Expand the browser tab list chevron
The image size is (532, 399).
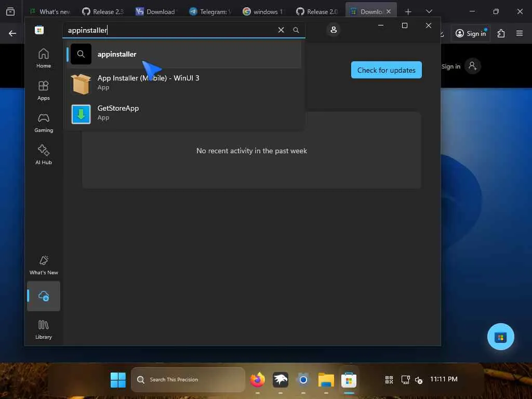(x=429, y=11)
